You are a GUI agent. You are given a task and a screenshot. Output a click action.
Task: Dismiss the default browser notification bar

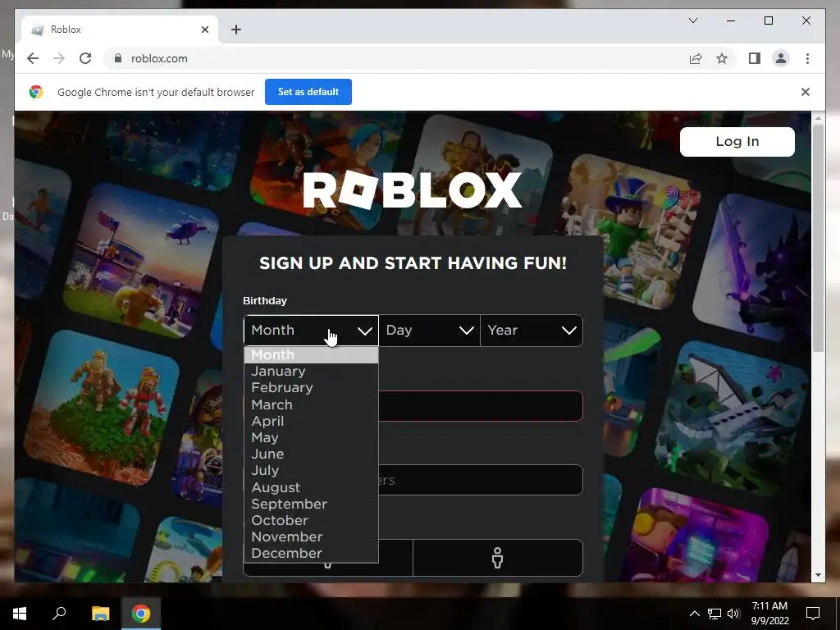[x=806, y=92]
